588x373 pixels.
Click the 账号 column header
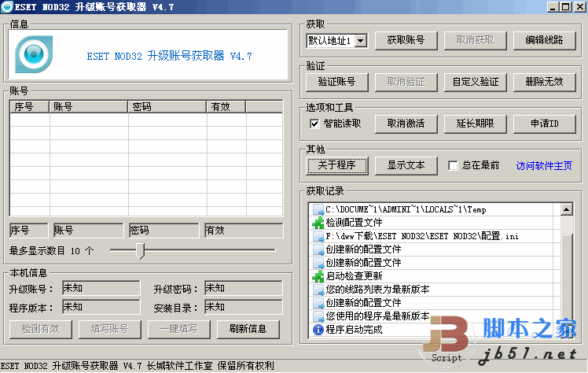pyautogui.click(x=89, y=107)
